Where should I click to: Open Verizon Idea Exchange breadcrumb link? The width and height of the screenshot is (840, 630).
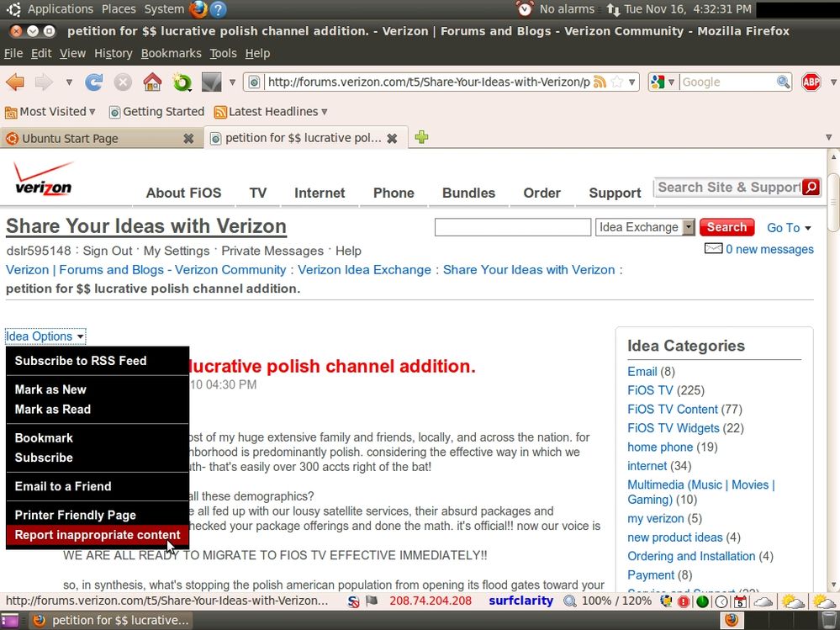pyautogui.click(x=364, y=269)
